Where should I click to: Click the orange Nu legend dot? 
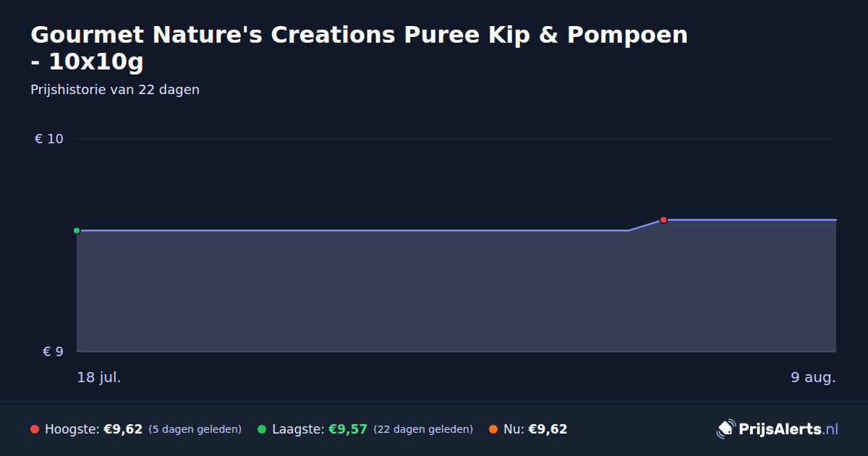click(x=493, y=429)
